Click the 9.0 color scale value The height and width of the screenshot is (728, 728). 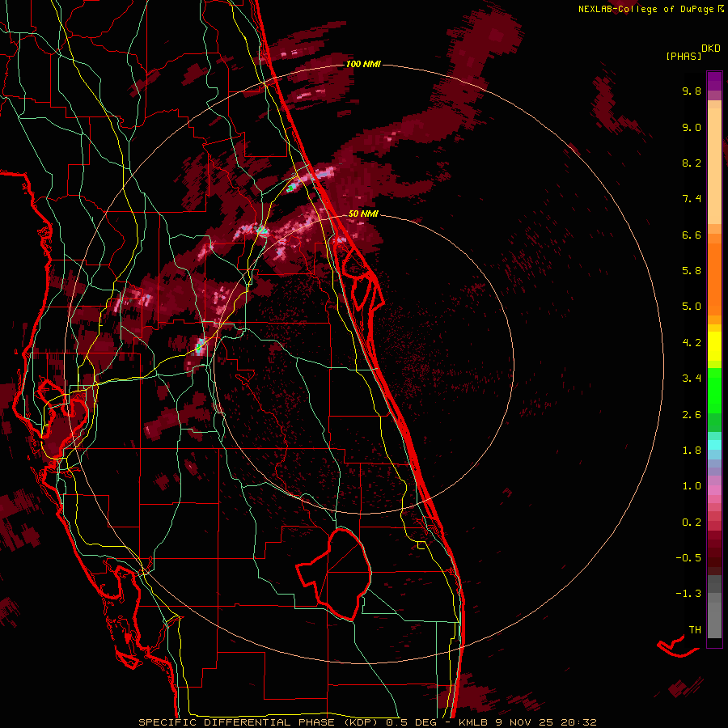click(x=692, y=127)
